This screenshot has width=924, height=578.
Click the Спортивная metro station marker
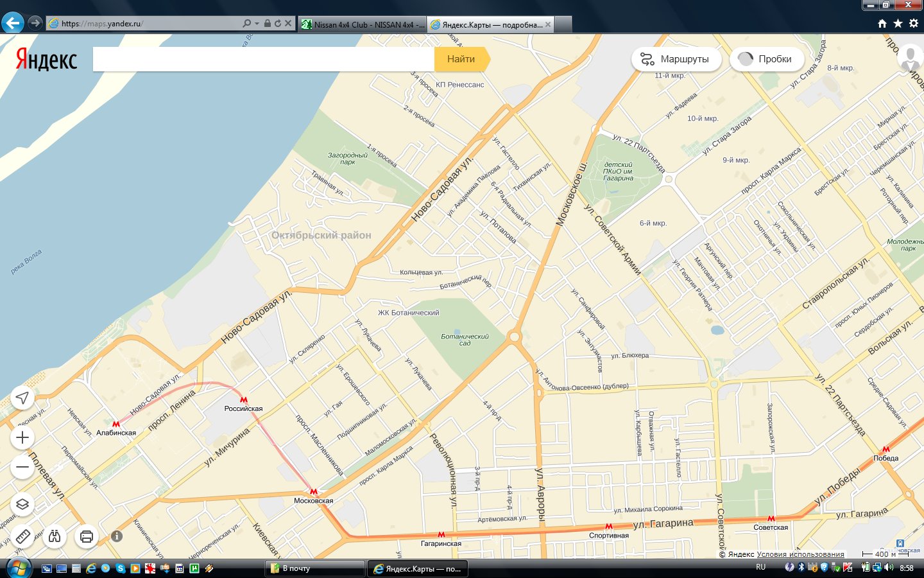608,527
